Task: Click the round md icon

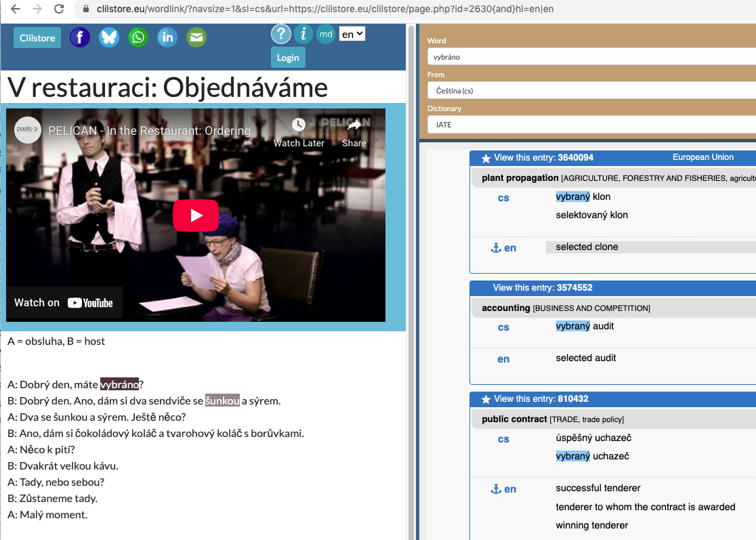Action: point(326,34)
